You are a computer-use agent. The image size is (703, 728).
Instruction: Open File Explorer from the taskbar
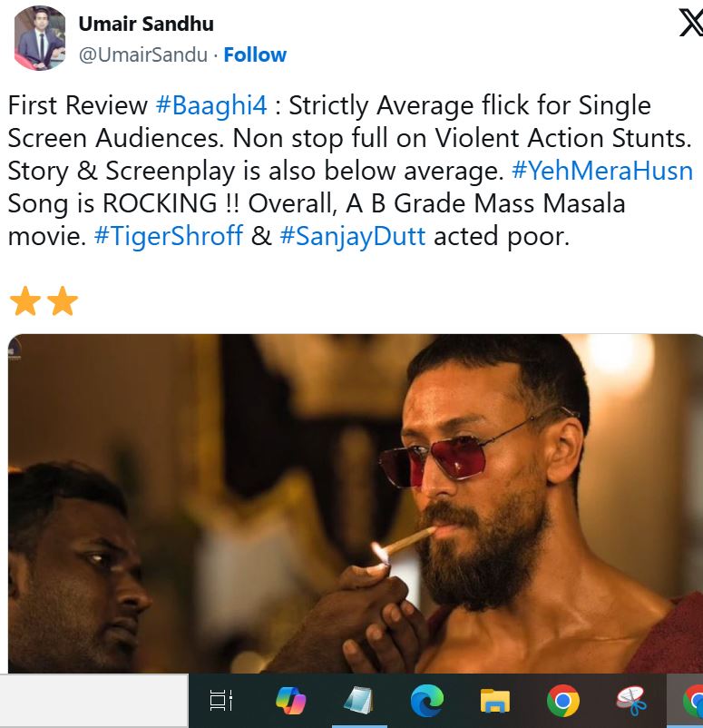(x=495, y=701)
